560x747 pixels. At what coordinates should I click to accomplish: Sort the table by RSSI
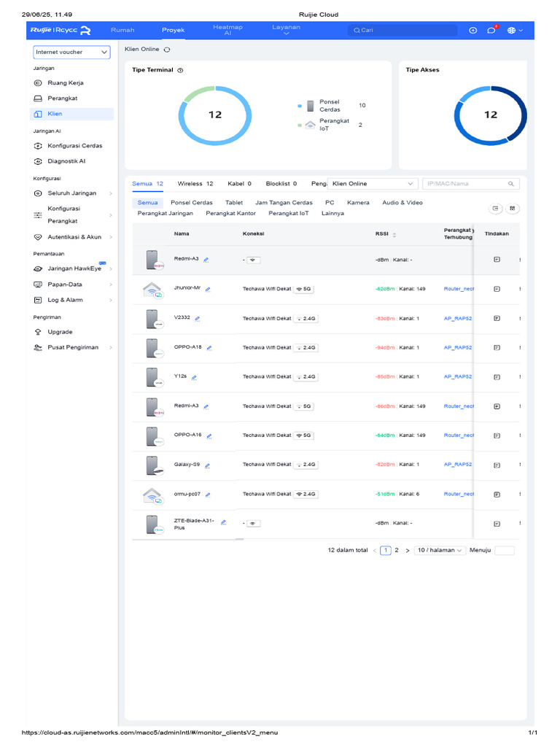click(394, 235)
